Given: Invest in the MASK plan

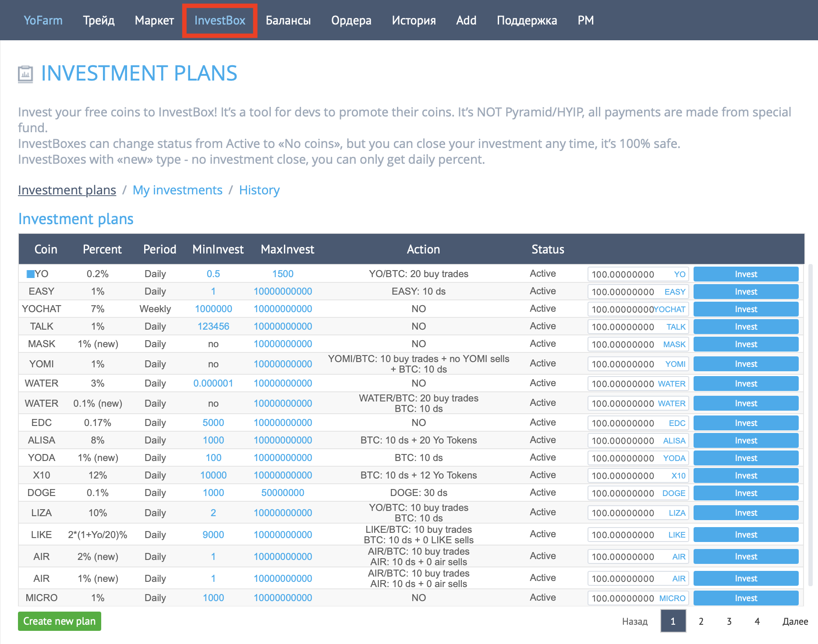Looking at the screenshot, I should (746, 344).
